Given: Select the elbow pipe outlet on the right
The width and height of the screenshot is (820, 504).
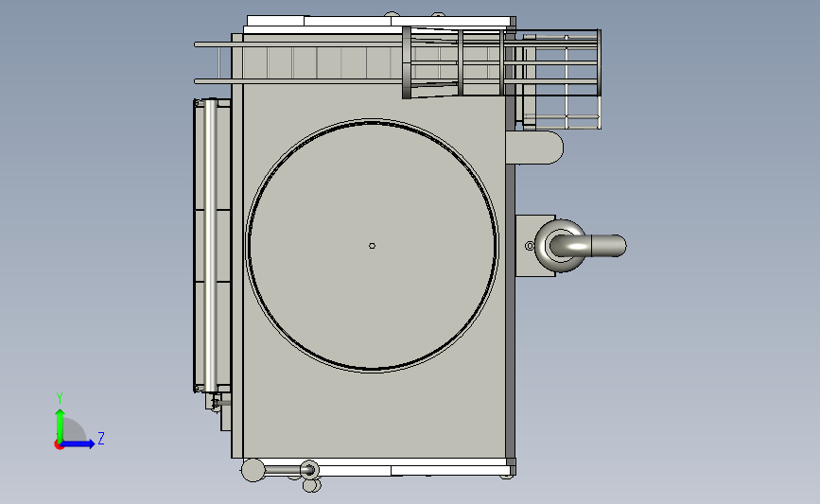Looking at the screenshot, I should (587, 246).
